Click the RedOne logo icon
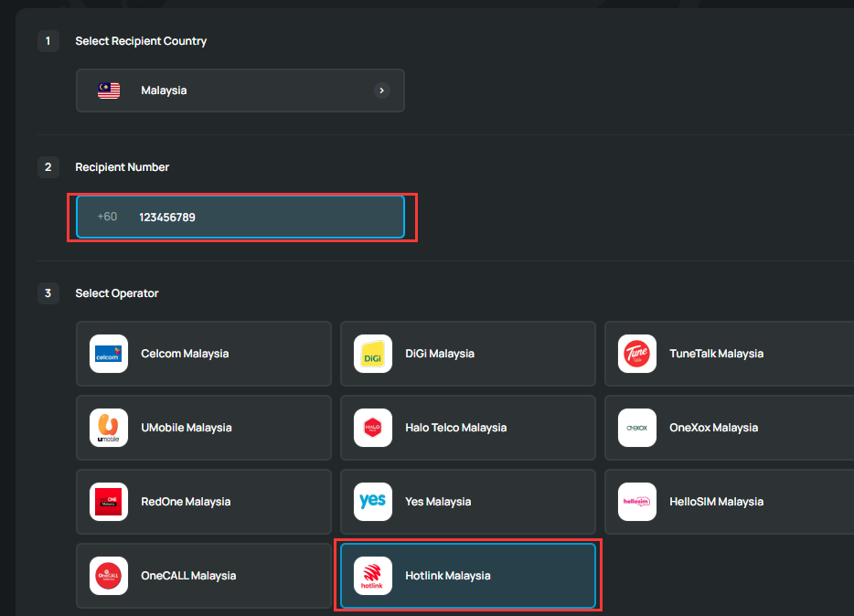 pos(109,502)
